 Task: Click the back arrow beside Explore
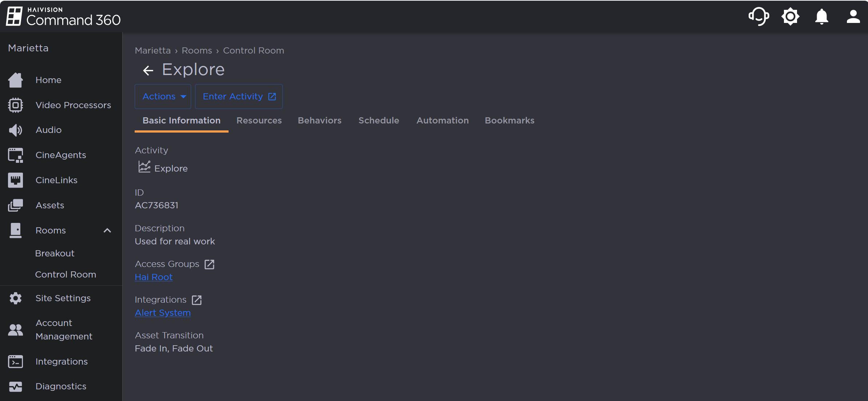point(148,70)
